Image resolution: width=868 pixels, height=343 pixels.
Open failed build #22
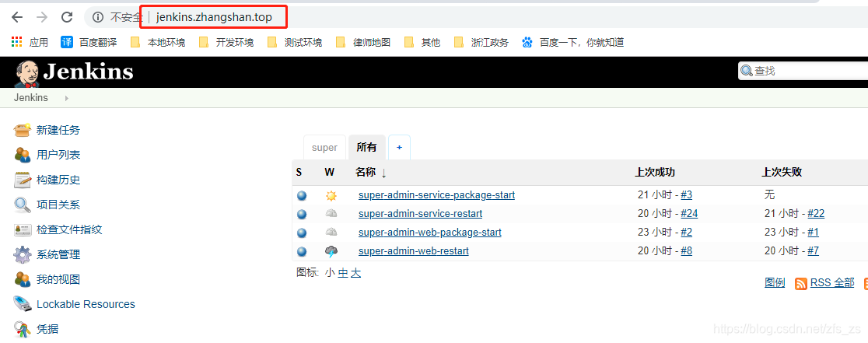(816, 214)
